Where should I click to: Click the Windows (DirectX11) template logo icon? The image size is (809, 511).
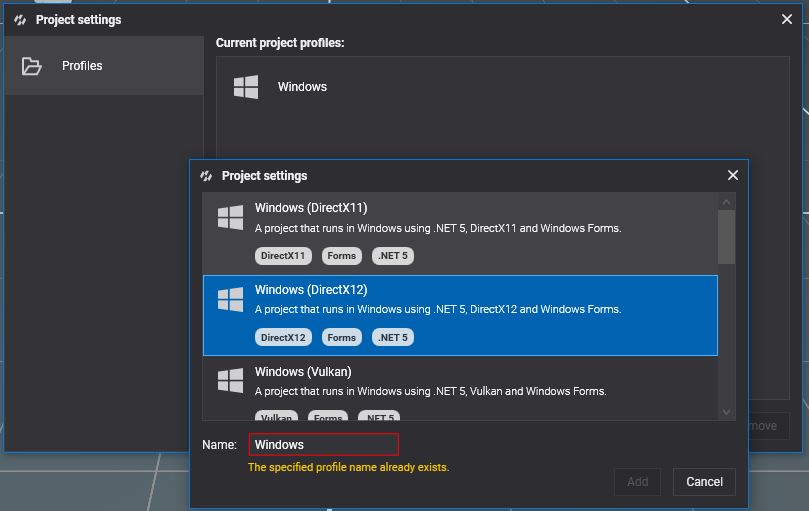point(231,218)
